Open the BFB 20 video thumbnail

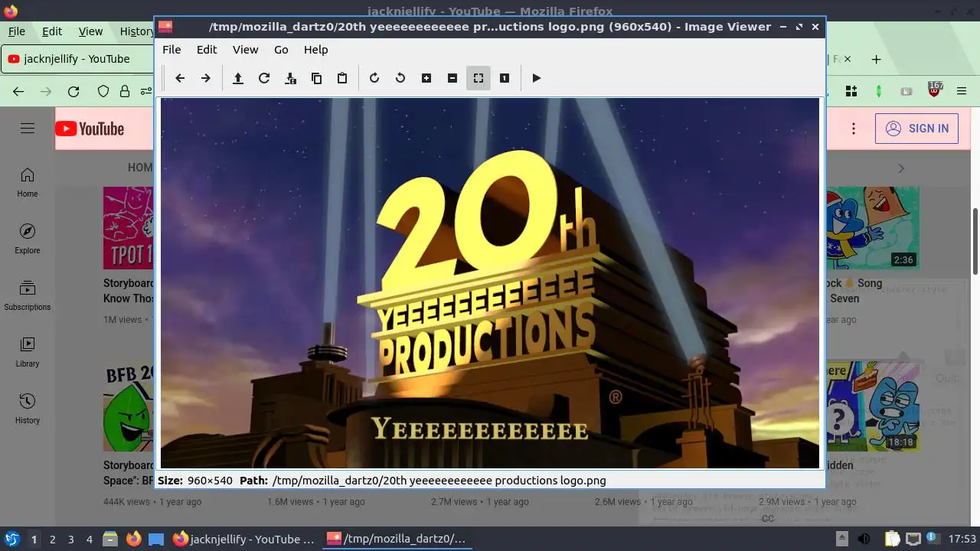tap(129, 406)
